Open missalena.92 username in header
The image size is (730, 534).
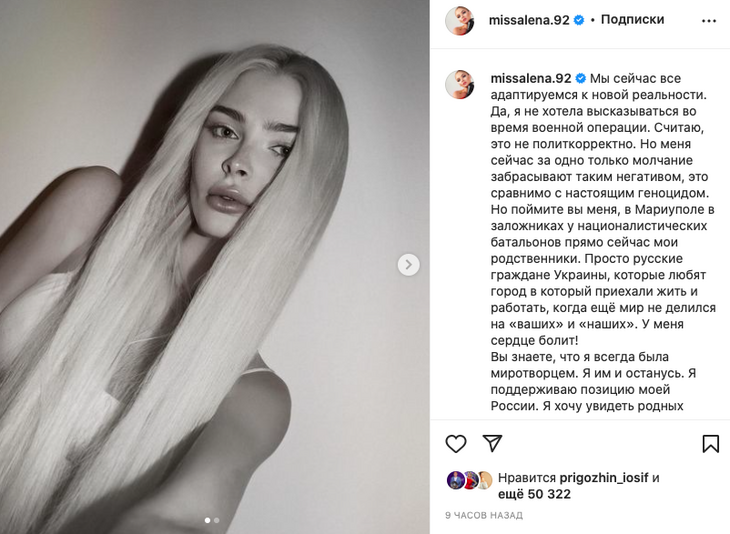[x=529, y=20]
